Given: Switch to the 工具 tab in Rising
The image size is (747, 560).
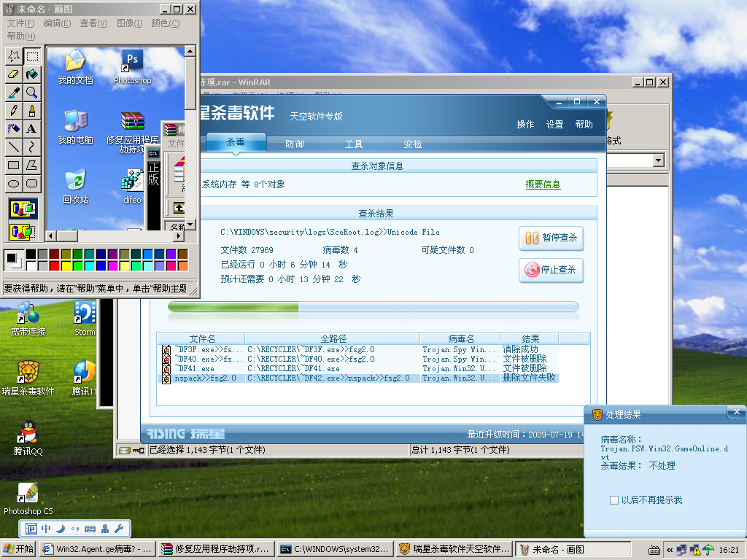Looking at the screenshot, I should pyautogui.click(x=354, y=144).
